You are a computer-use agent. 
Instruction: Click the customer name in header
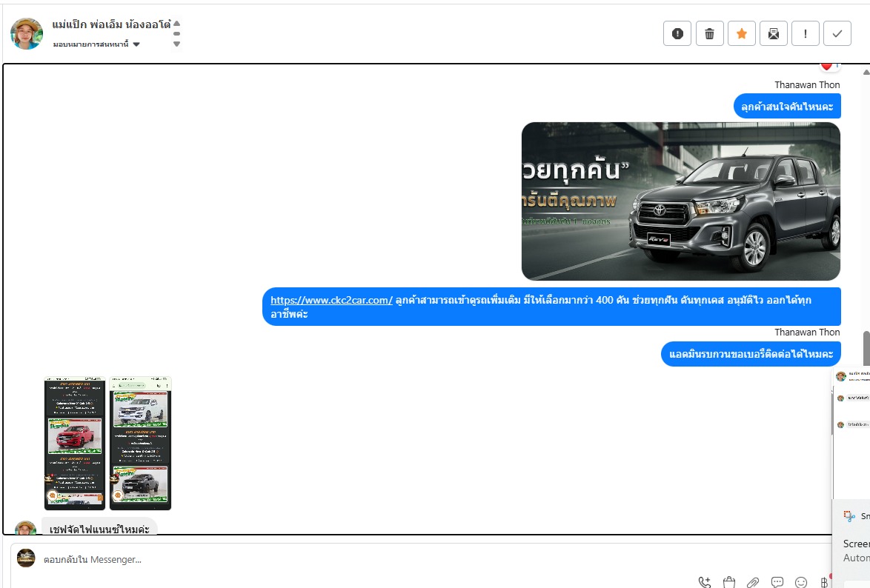pyautogui.click(x=111, y=24)
